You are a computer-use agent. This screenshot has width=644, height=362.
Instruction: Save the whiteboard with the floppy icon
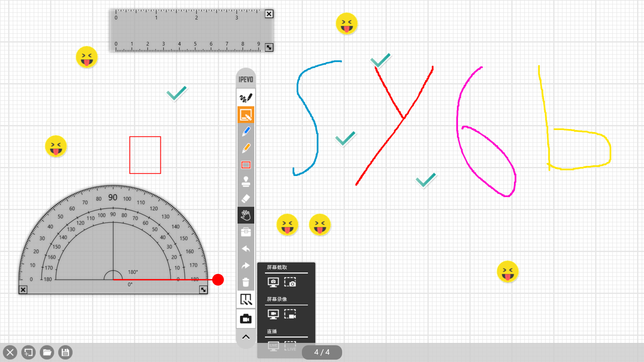[x=65, y=352]
